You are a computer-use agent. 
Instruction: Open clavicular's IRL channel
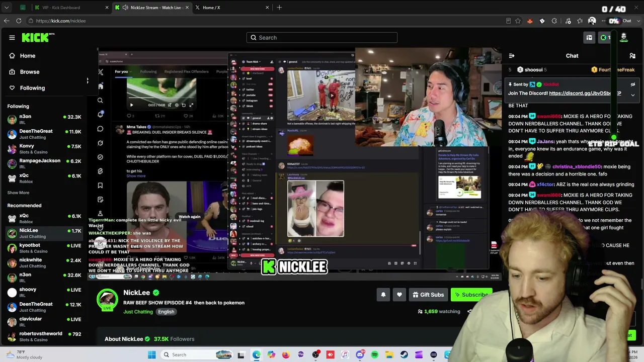[44, 322]
